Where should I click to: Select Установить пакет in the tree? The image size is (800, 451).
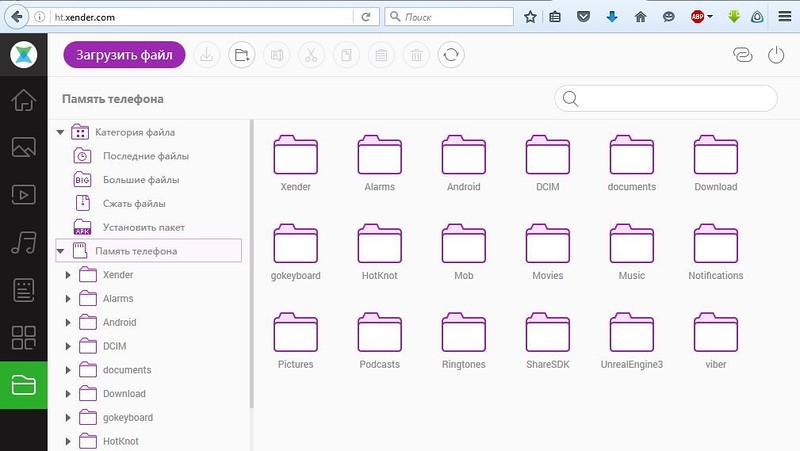coord(143,228)
